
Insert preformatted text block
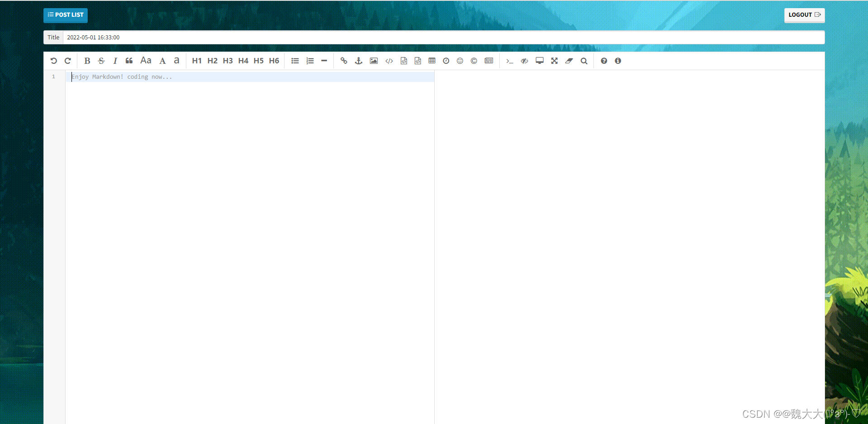404,61
